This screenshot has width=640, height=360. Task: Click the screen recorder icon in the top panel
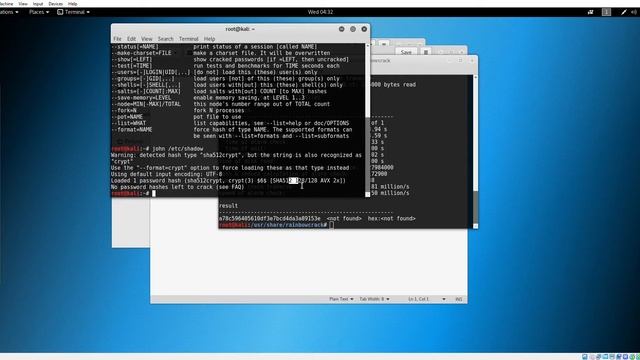590,12
